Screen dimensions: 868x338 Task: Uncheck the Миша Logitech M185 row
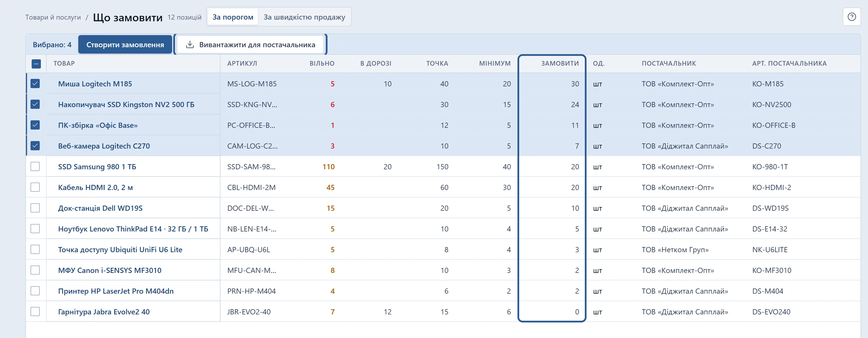tap(35, 83)
